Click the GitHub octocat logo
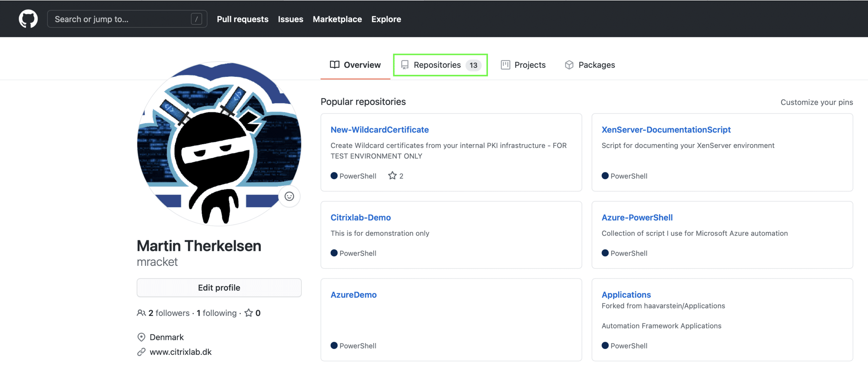Viewport: 868px width, 379px height. [28, 19]
